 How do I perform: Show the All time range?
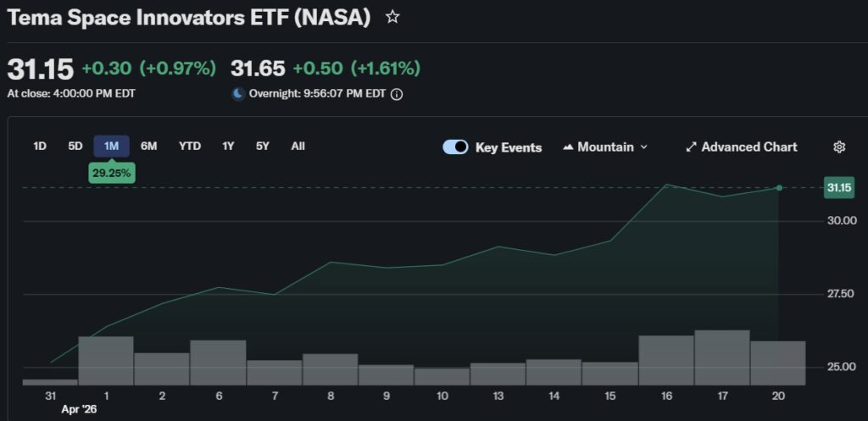298,146
